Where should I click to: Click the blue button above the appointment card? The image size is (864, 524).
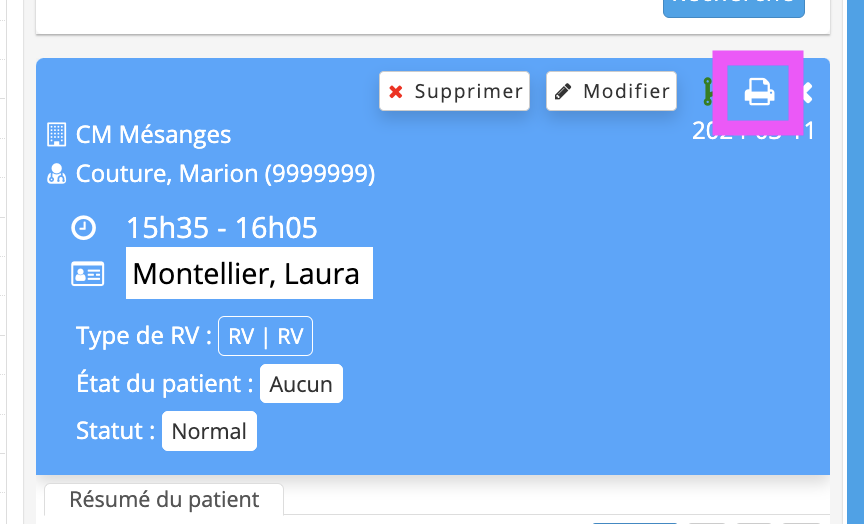(734, 7)
